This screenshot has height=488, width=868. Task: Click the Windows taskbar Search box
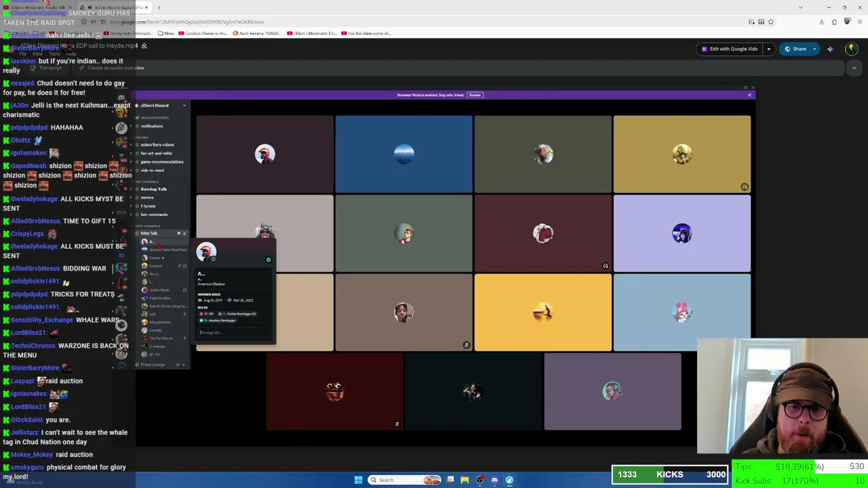(x=404, y=480)
